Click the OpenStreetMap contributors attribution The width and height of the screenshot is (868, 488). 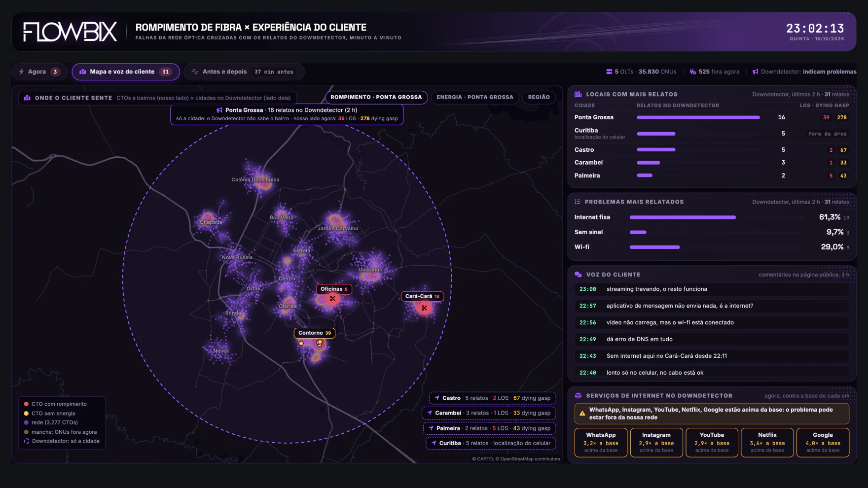pos(530,459)
